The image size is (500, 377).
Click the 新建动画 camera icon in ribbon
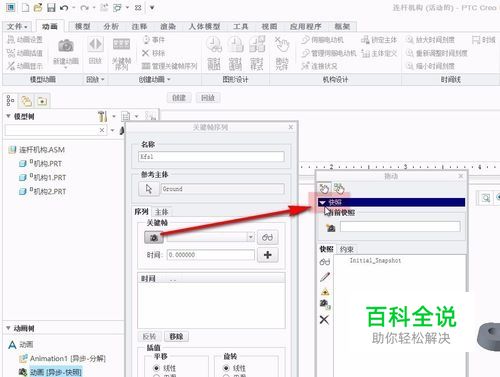[x=66, y=45]
